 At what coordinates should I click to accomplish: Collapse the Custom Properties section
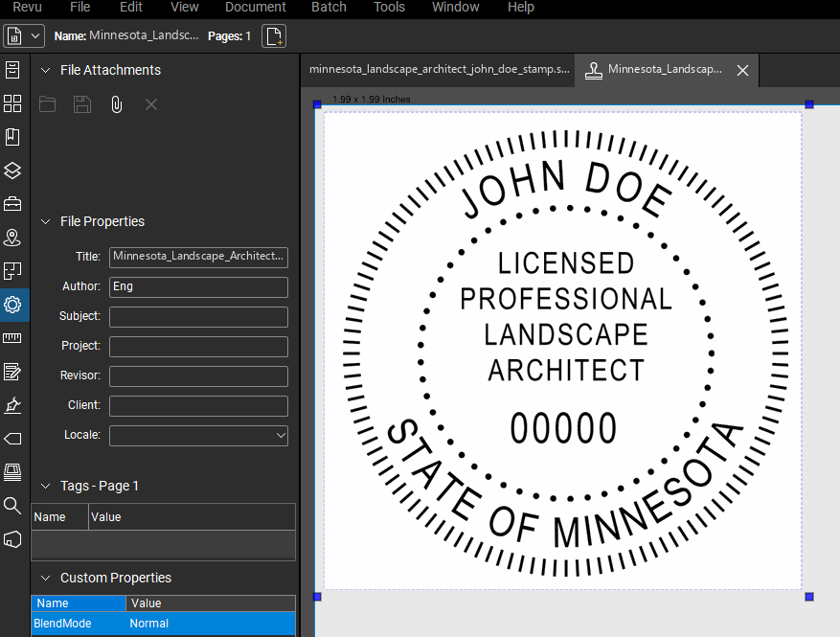(x=46, y=578)
